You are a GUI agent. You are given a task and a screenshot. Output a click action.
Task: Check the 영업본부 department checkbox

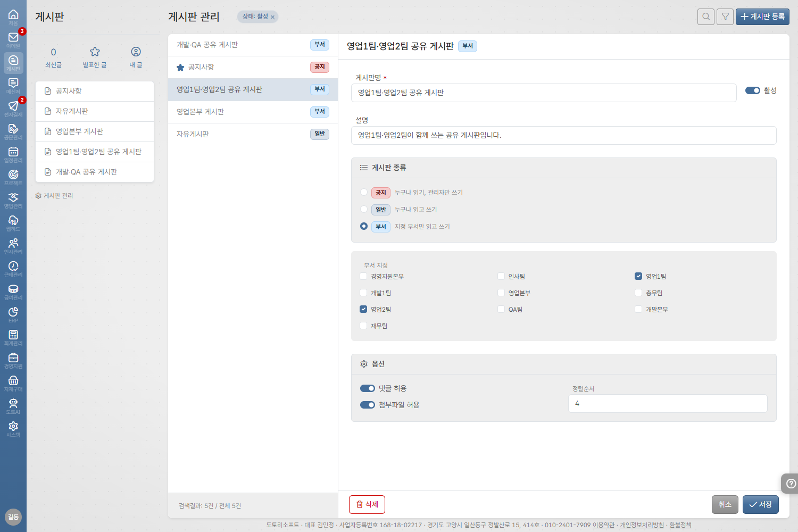[x=501, y=293]
